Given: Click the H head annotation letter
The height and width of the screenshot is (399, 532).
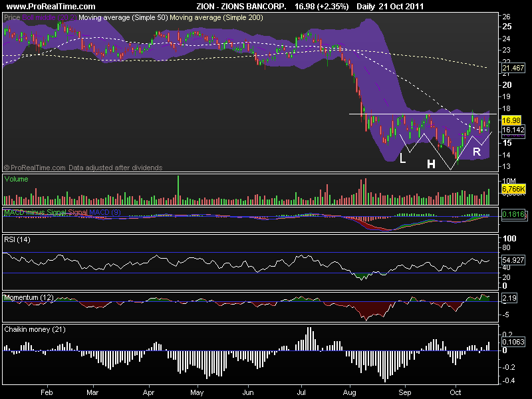Looking at the screenshot, I should 431,164.
